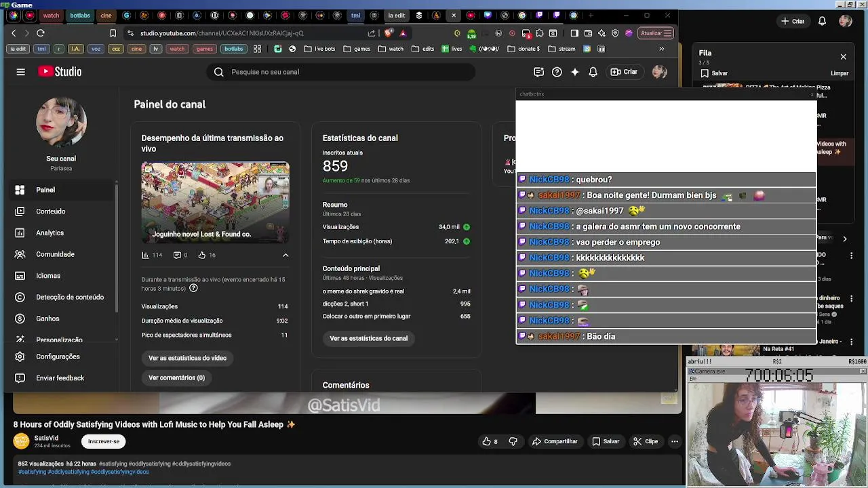
Task: Click Limpar in the Fila queue panel
Action: click(840, 73)
